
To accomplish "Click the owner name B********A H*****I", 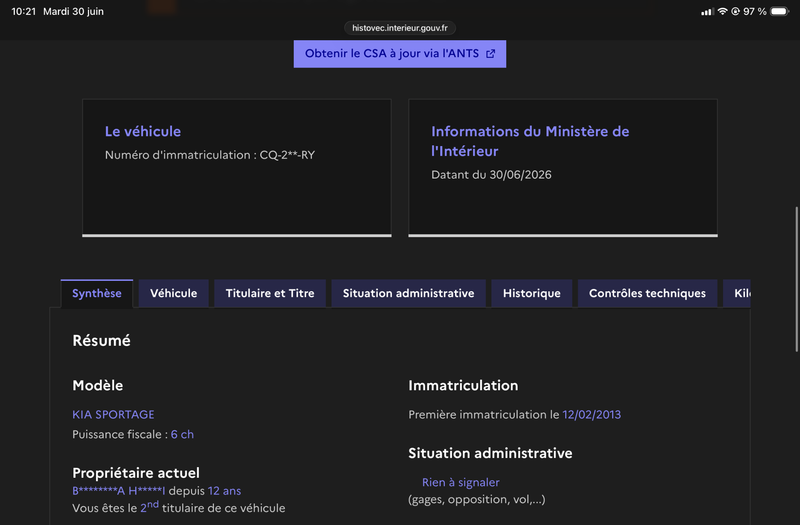I will click(119, 491).
